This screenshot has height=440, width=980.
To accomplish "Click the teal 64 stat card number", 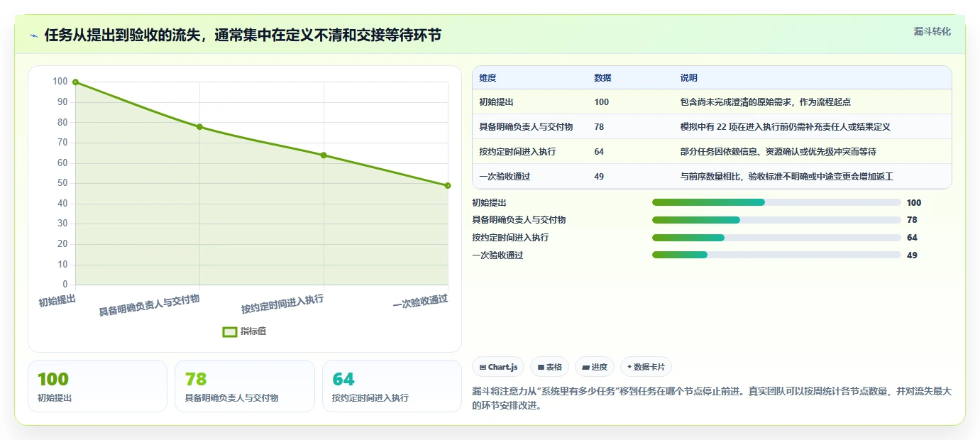I will (x=343, y=380).
